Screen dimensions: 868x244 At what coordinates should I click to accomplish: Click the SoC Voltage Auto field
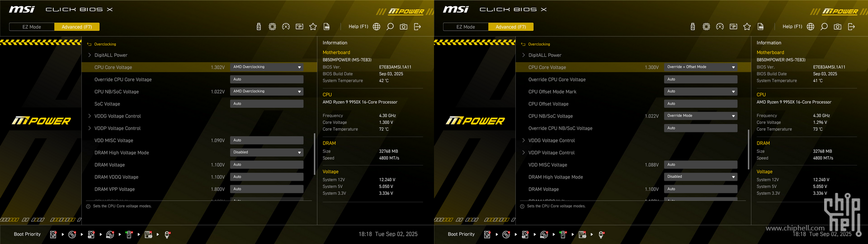[x=267, y=103]
